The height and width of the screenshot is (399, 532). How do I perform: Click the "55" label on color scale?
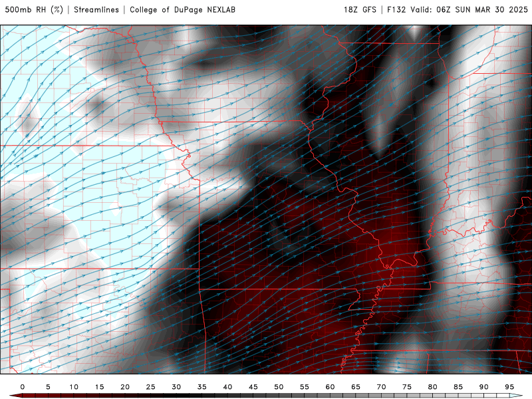pyautogui.click(x=305, y=387)
